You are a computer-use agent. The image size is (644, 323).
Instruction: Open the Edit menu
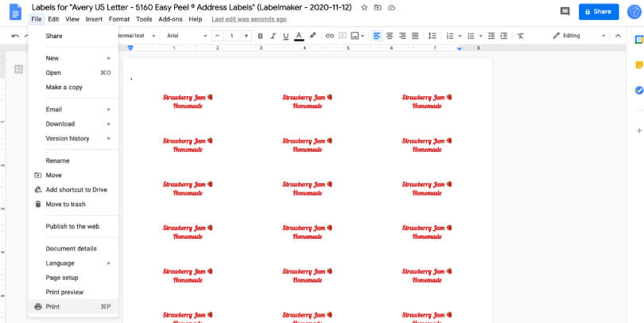click(x=53, y=19)
